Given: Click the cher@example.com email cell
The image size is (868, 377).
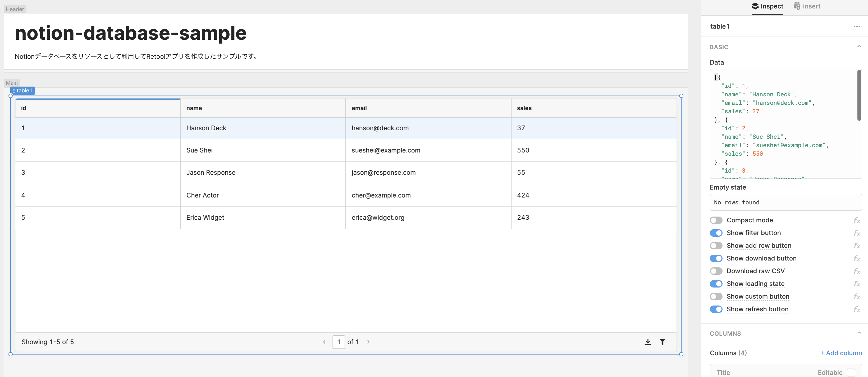Looking at the screenshot, I should pos(428,195).
